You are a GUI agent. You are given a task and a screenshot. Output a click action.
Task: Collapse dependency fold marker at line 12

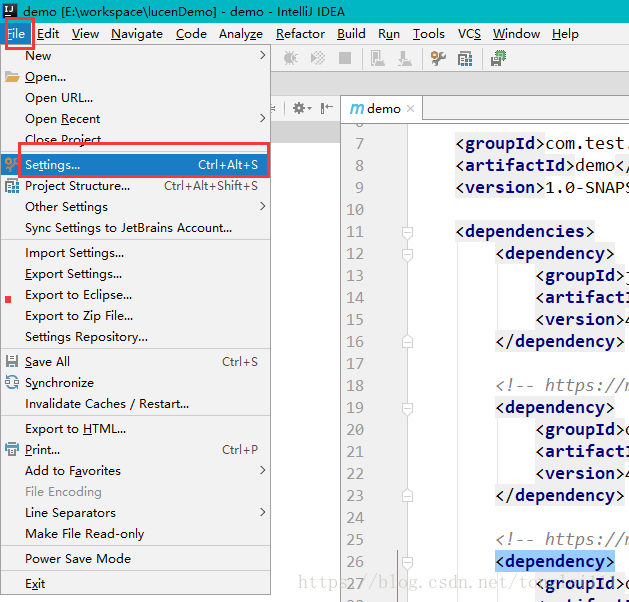click(x=407, y=255)
